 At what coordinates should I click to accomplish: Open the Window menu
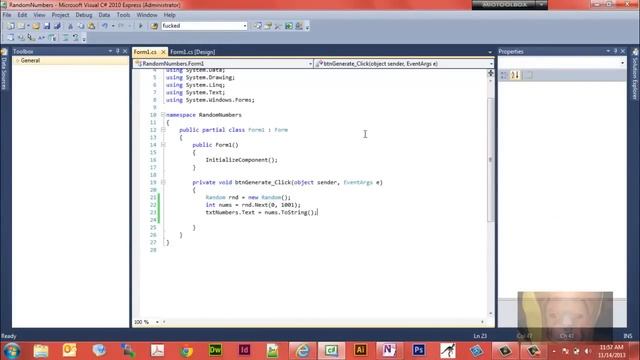147,15
